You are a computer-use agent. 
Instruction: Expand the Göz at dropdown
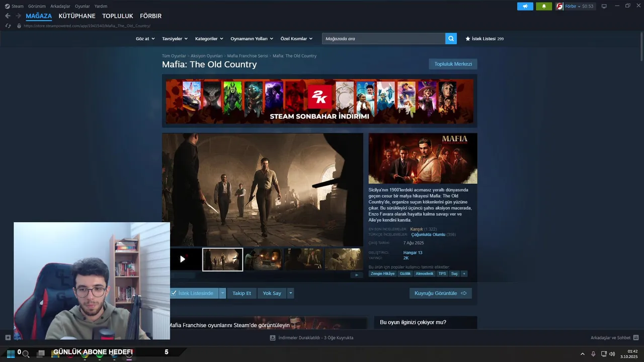(x=144, y=39)
